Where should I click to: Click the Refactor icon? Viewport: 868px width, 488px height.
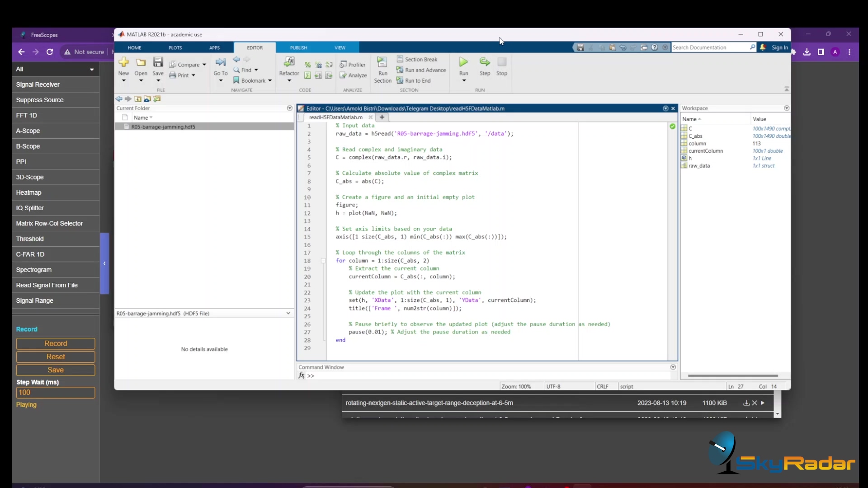pos(289,62)
